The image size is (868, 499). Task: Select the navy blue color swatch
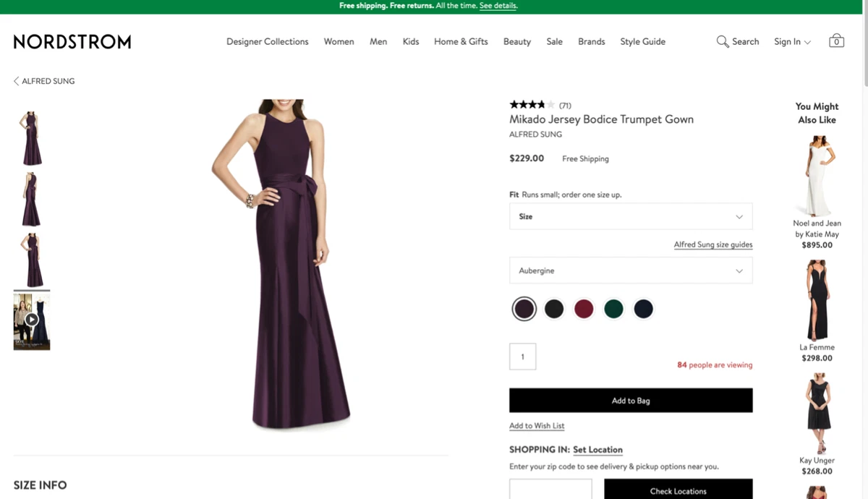click(643, 309)
